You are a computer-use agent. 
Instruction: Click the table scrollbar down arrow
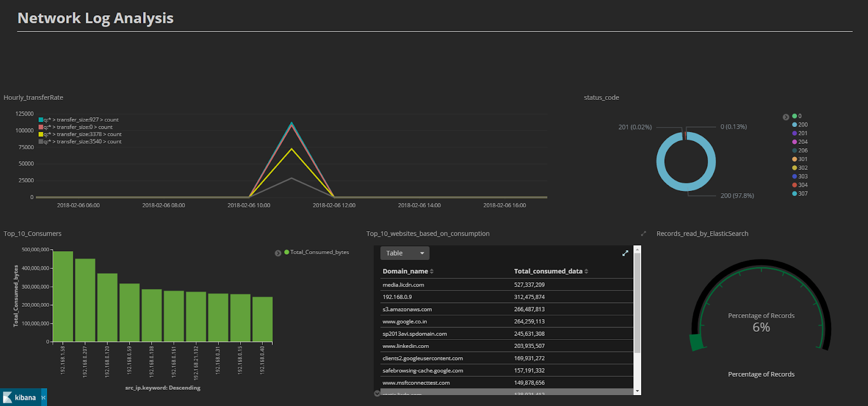click(x=637, y=391)
